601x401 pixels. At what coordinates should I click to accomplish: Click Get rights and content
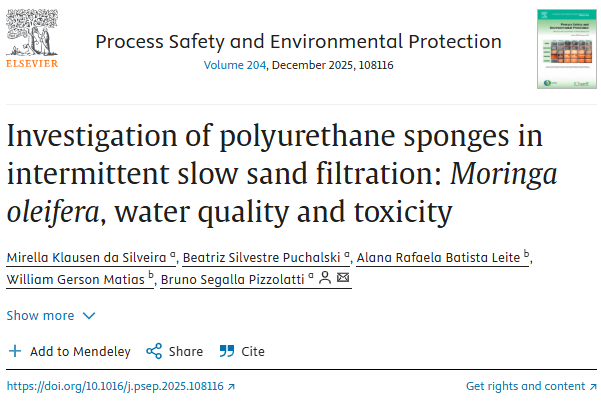pos(524,385)
